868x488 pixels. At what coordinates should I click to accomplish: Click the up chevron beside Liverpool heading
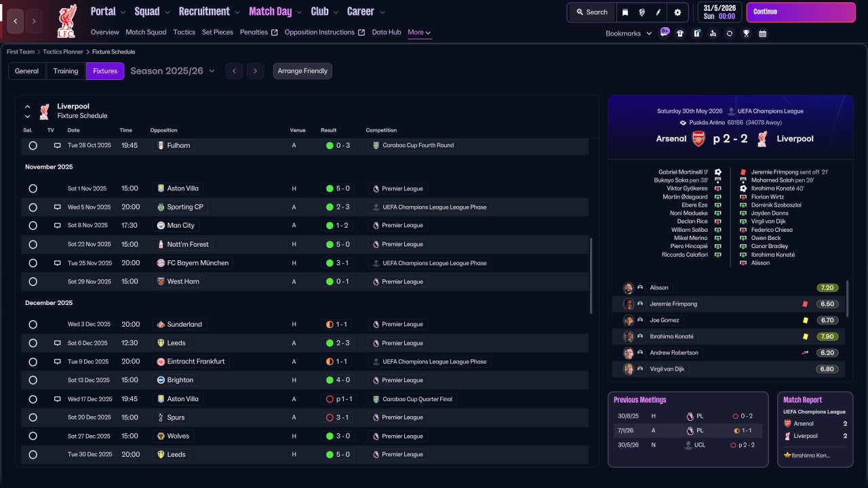28,106
